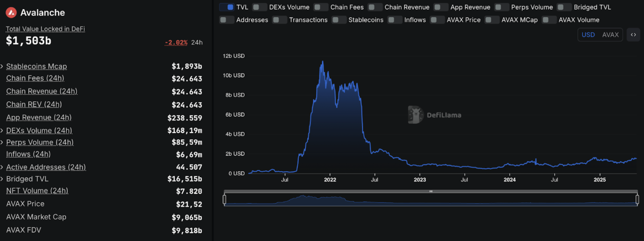
Task: Click the chart range overview thumbnail
Action: coord(431,200)
